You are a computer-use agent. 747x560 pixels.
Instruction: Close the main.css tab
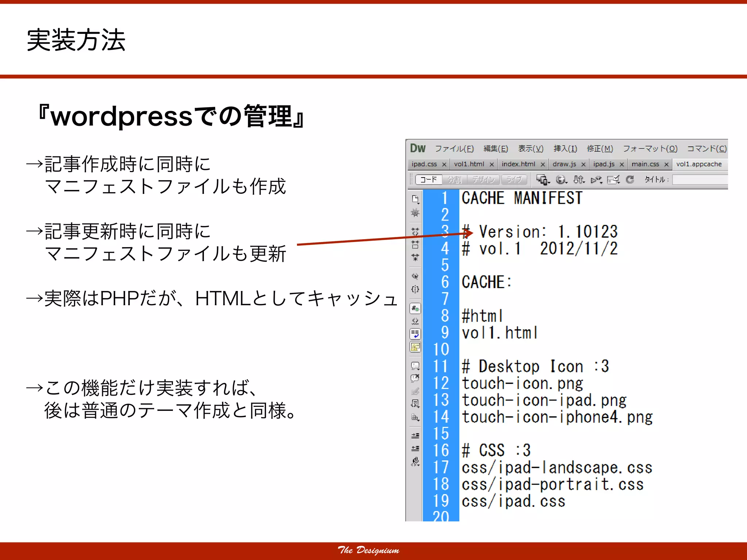(666, 165)
